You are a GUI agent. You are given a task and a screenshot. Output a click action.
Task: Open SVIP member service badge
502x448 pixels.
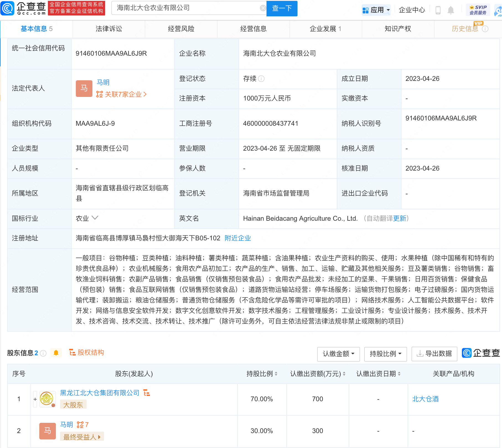478,10
